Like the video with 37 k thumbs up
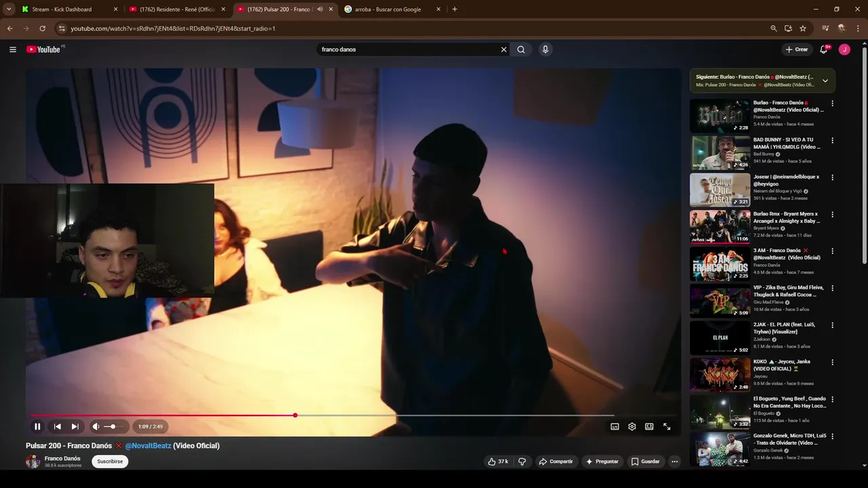 (498, 462)
